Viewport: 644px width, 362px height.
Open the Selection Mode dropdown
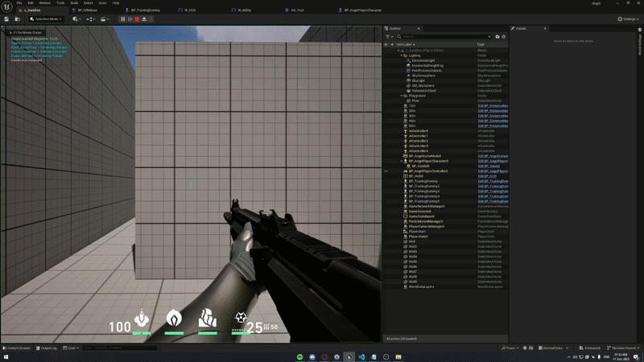(47, 19)
